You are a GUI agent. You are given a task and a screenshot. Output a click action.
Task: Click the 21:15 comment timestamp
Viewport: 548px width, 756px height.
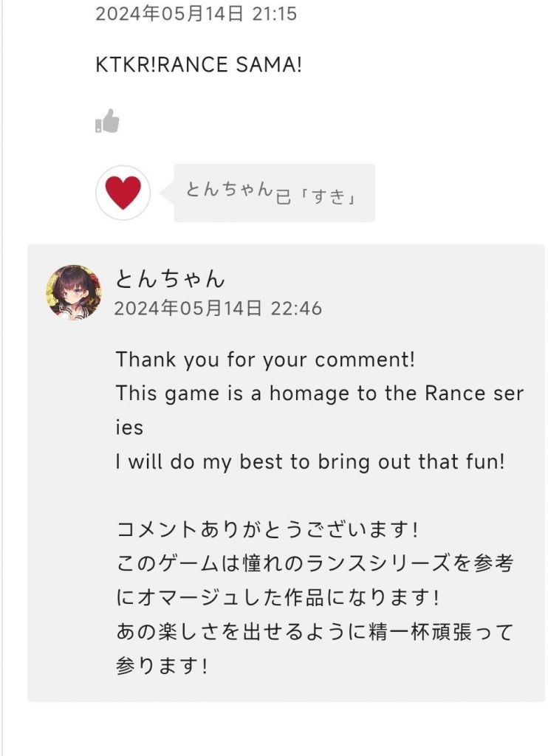[x=196, y=13]
